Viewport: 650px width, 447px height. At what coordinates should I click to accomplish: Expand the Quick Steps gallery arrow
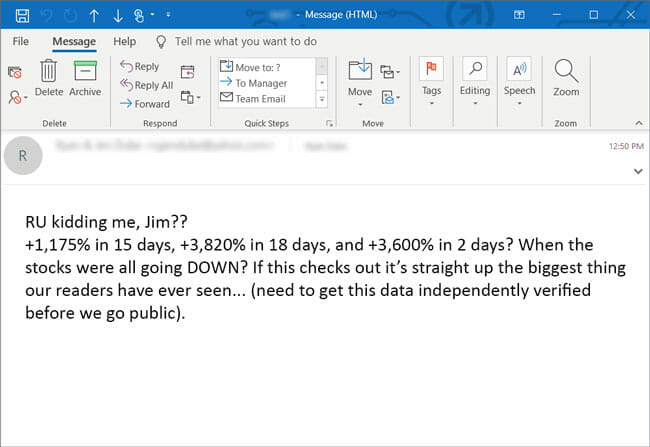pos(321,99)
